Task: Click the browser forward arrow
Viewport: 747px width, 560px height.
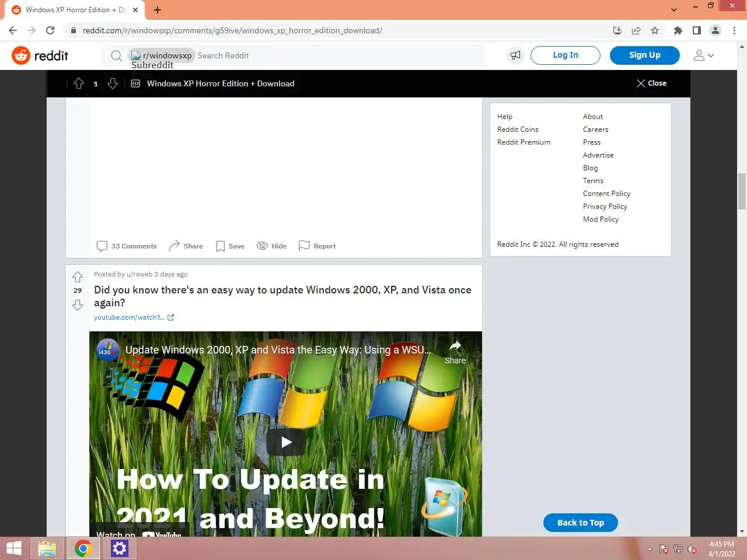Action: point(32,30)
